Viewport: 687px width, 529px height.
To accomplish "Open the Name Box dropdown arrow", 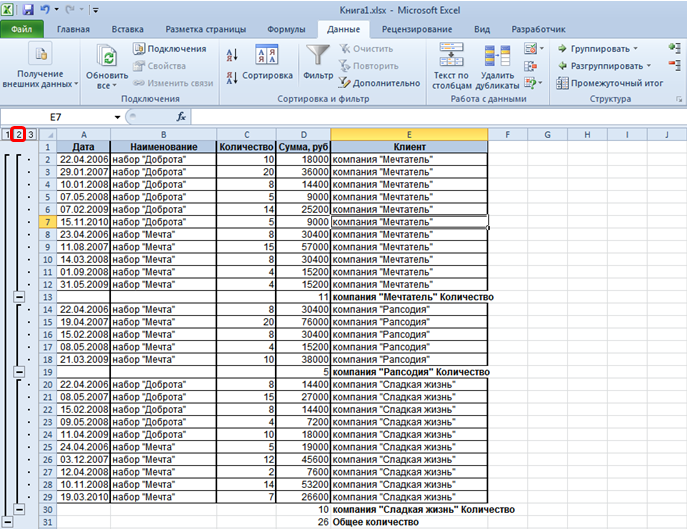I will (x=118, y=117).
